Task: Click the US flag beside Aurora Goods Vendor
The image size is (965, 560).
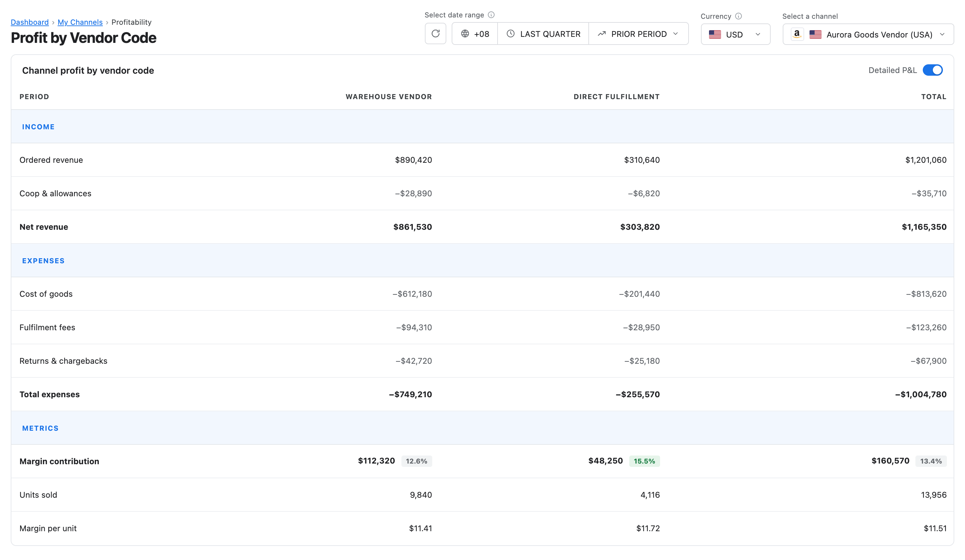Action: click(815, 34)
